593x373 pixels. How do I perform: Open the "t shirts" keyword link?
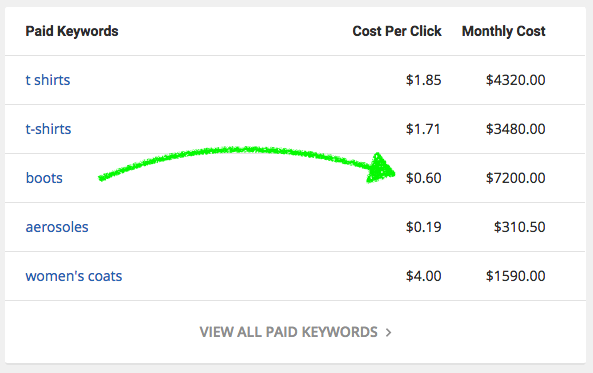(48, 80)
